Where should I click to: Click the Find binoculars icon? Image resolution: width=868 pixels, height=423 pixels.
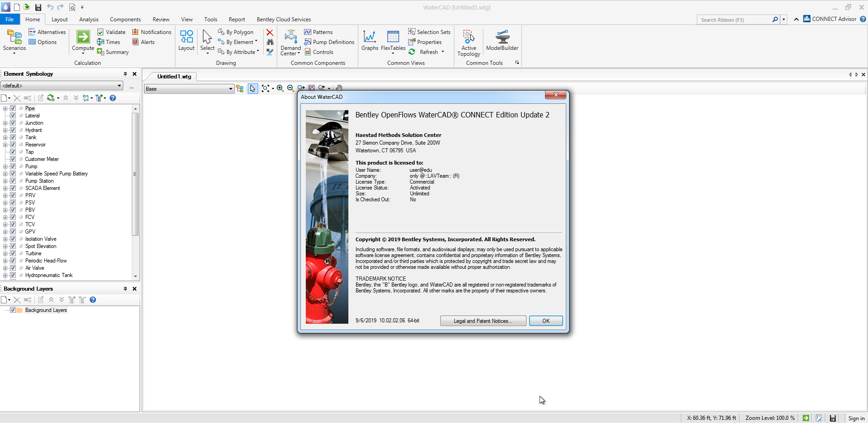click(x=270, y=42)
